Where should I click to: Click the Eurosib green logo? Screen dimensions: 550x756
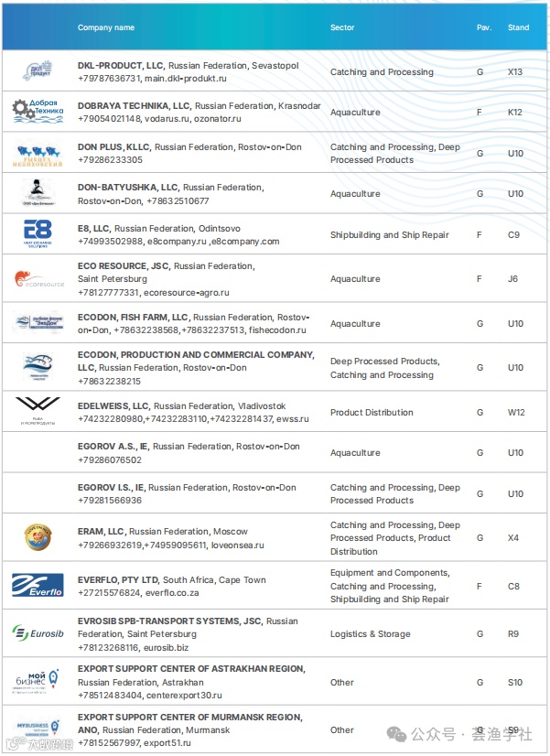[38, 633]
